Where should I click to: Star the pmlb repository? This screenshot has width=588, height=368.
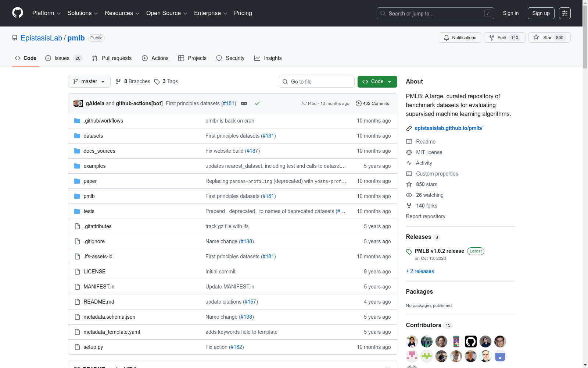549,38
